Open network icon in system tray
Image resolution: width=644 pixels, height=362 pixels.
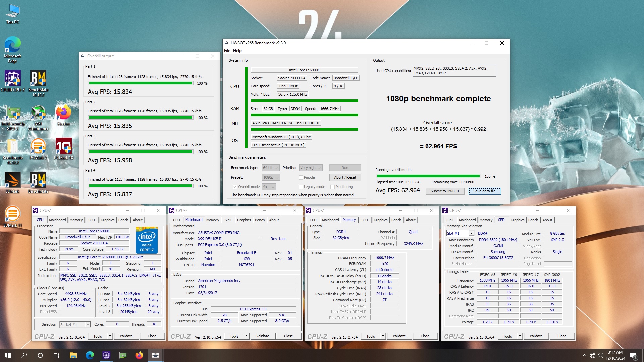(x=593, y=355)
